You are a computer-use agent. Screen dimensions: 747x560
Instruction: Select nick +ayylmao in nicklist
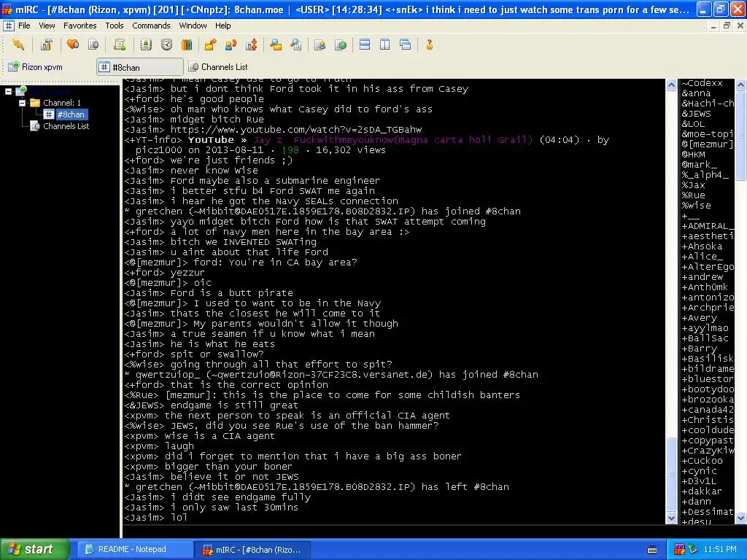pyautogui.click(x=707, y=328)
